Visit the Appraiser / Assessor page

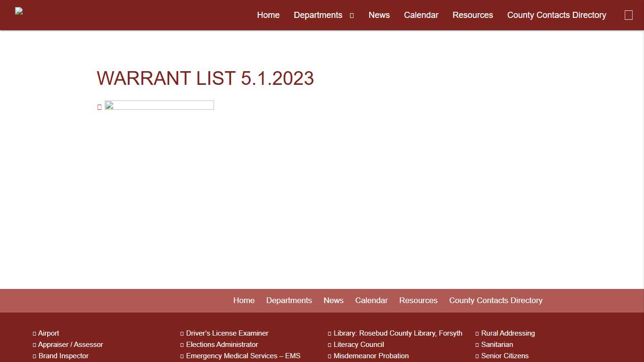71,345
